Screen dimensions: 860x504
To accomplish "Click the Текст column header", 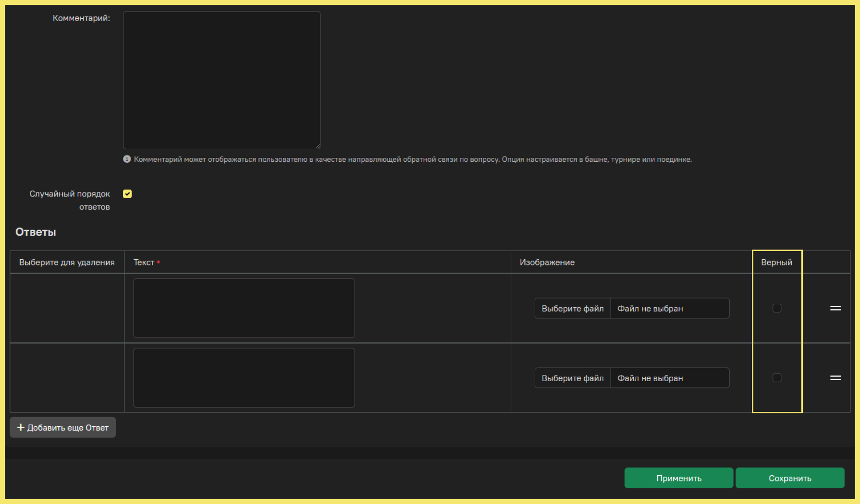I will 144,262.
